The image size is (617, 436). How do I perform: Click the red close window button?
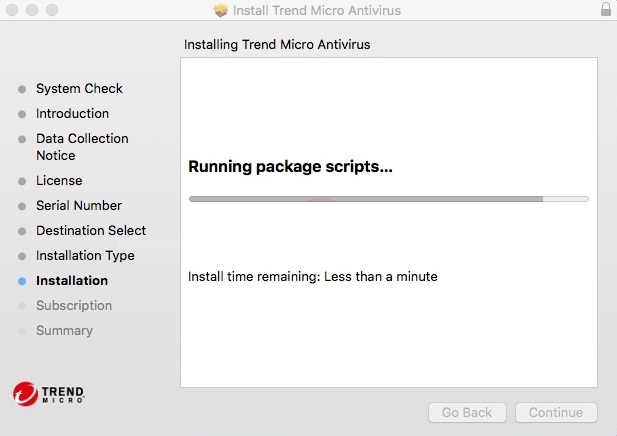[x=12, y=9]
